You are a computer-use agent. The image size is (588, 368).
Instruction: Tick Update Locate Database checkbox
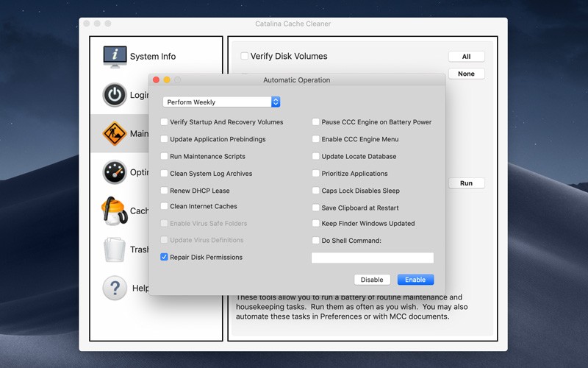(x=316, y=156)
